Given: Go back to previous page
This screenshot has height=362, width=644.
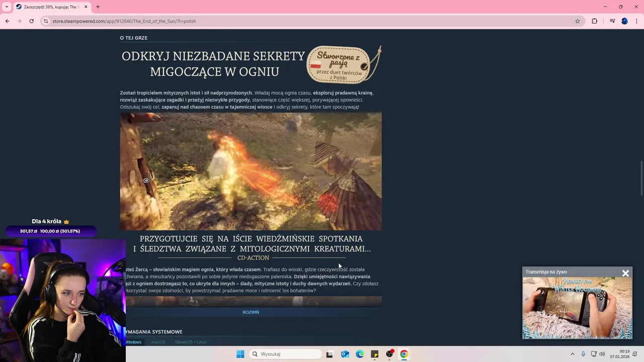Looking at the screenshot, I should 7,21.
